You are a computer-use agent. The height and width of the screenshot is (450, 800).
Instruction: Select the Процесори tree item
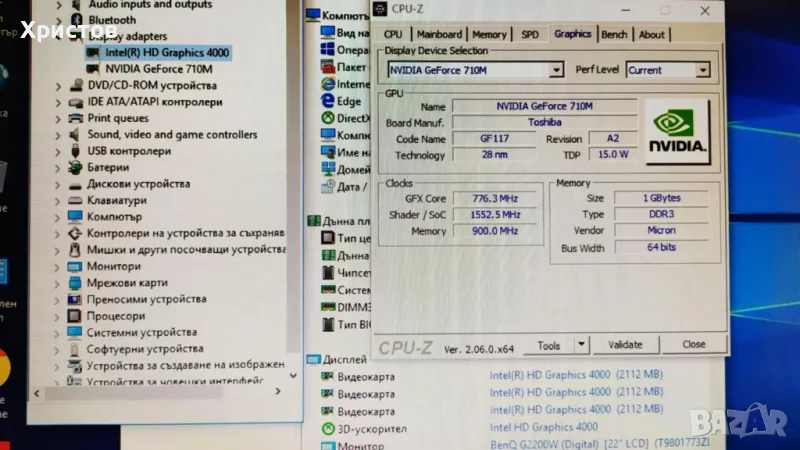pos(115,316)
